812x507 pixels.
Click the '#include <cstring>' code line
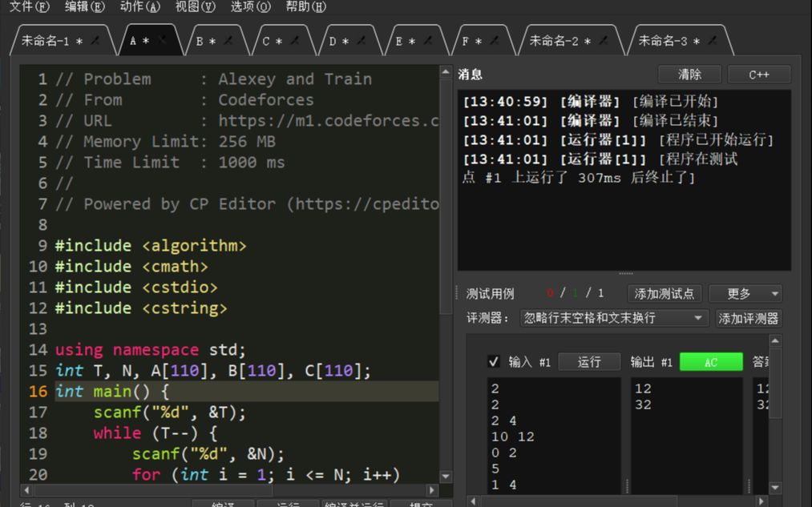[141, 308]
